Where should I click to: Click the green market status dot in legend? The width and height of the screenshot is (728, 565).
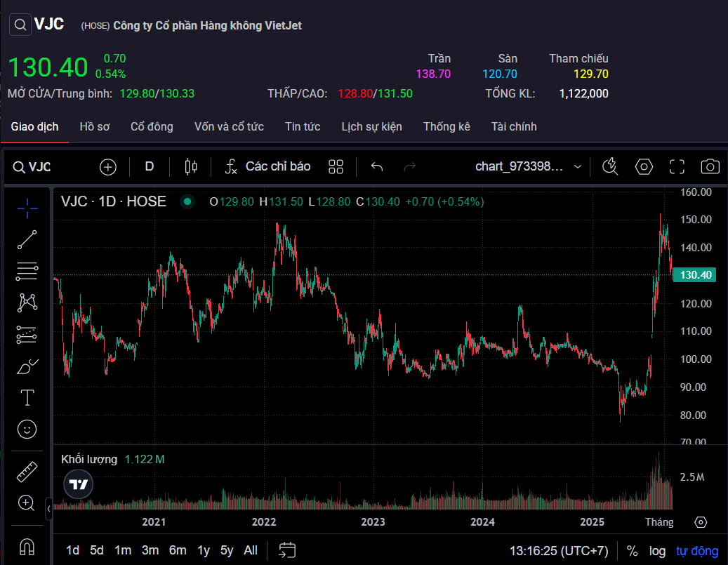point(187,201)
